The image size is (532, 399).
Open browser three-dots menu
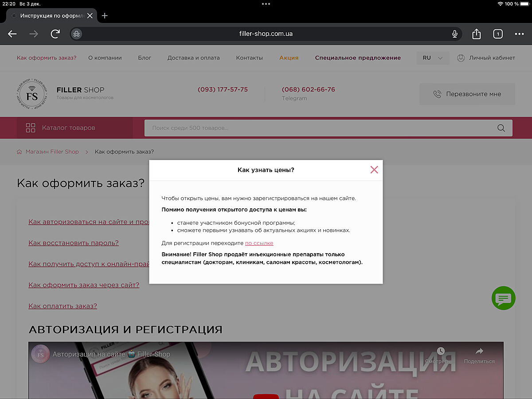click(519, 34)
